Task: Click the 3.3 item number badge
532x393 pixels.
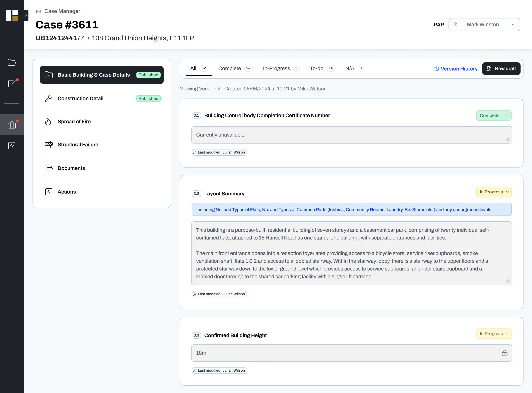Action: pos(197,335)
